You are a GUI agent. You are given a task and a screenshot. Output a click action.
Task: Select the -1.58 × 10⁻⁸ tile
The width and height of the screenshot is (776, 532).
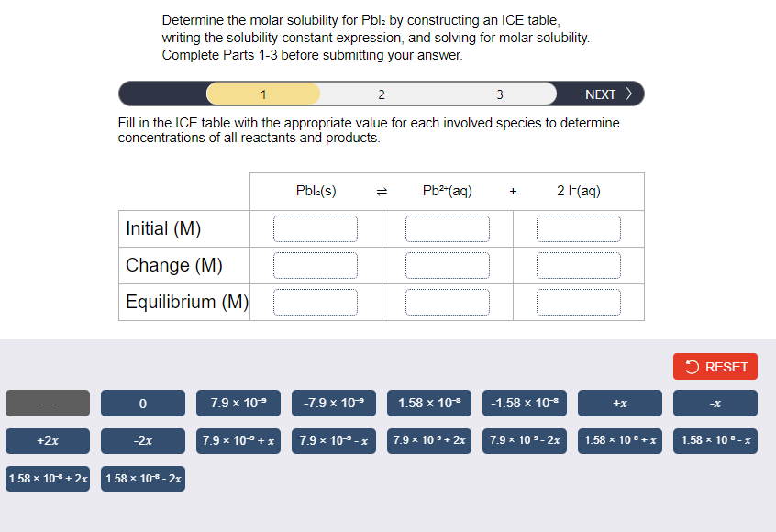coord(524,403)
